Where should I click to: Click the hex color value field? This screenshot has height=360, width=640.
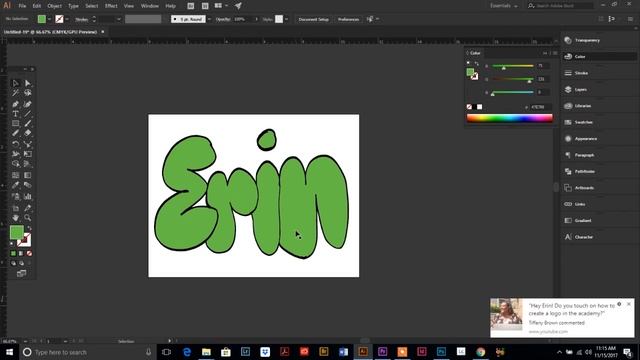[540, 107]
